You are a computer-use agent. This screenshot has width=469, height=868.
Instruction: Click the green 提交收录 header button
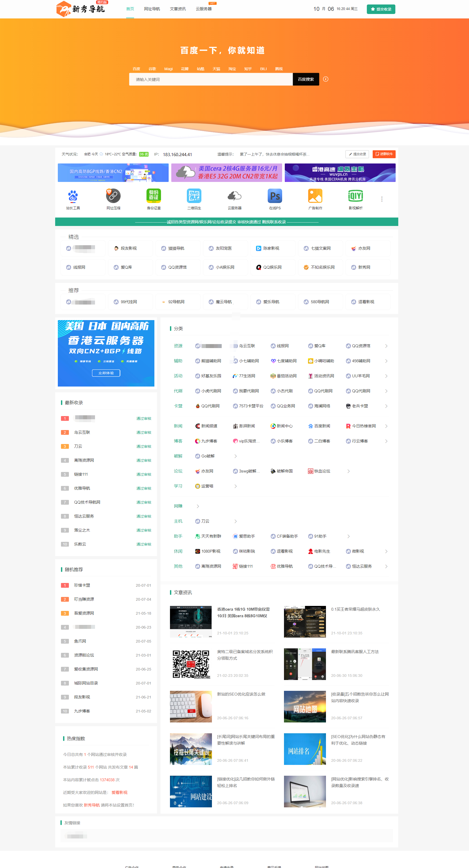[381, 9]
